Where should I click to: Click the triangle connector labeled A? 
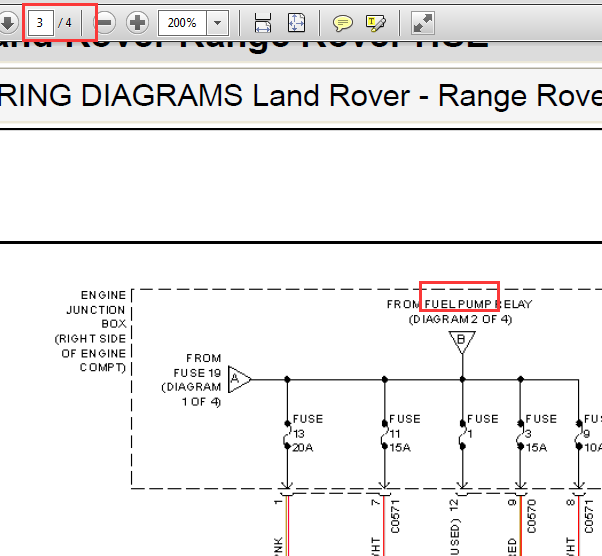239,379
